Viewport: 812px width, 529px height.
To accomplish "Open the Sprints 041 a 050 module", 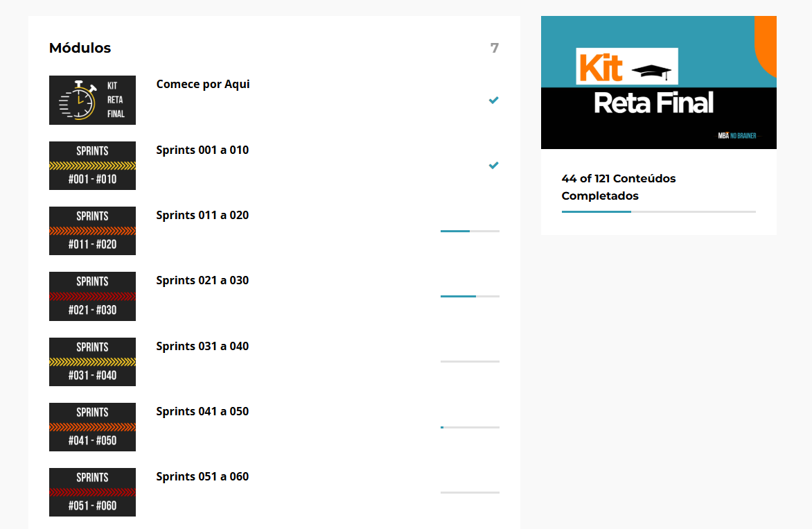I will [202, 412].
